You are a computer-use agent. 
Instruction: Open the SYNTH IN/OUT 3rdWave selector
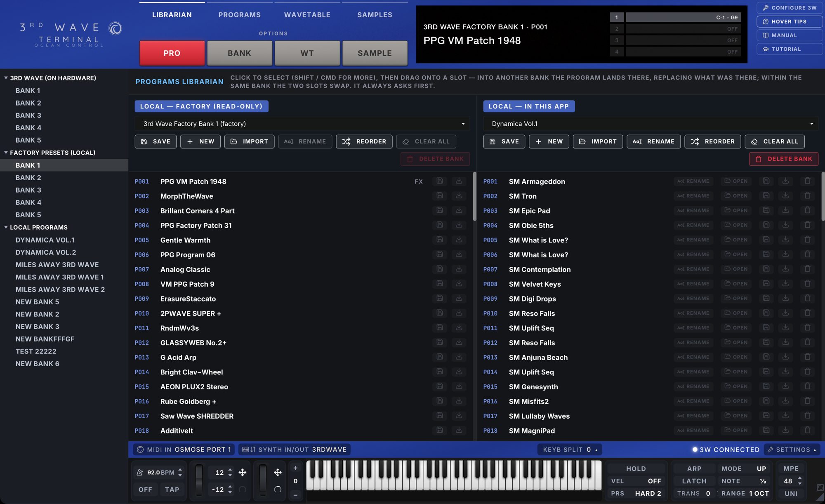pos(295,450)
